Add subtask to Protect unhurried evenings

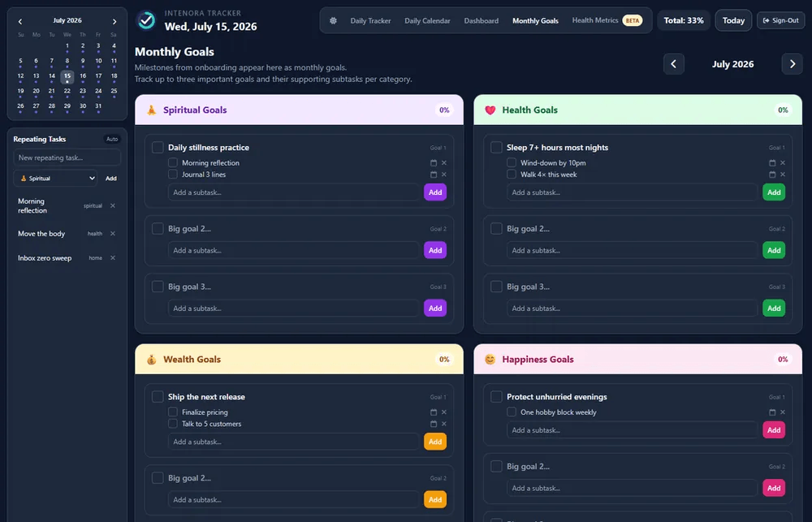pos(774,429)
